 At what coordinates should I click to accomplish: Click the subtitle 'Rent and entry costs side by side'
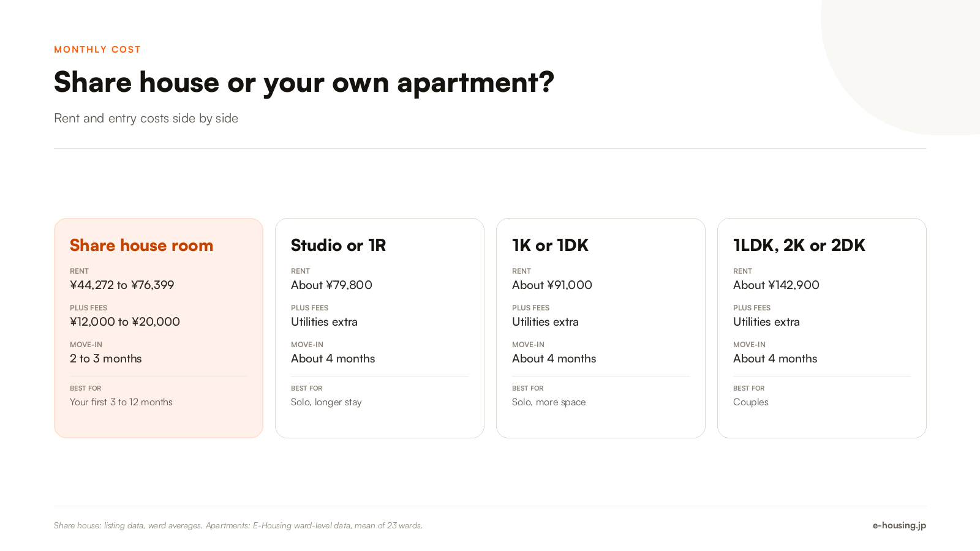coord(146,118)
